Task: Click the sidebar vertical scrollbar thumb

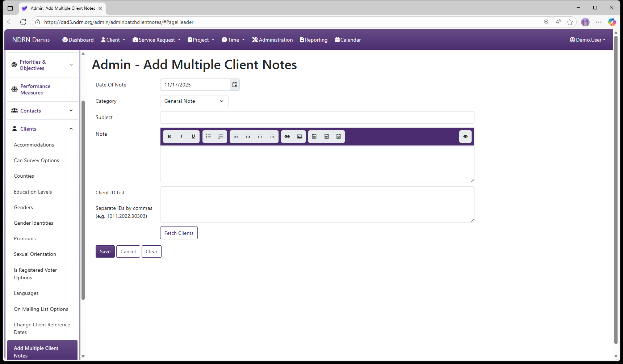Action: tap(83, 200)
